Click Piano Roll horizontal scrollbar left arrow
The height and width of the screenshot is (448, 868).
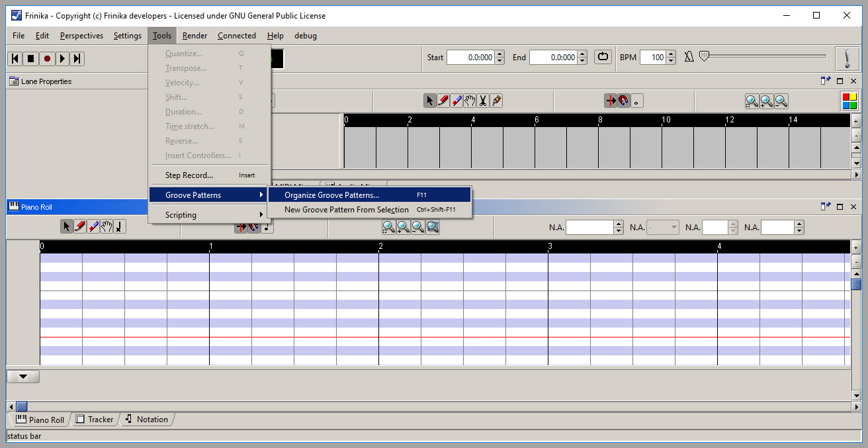[11, 406]
